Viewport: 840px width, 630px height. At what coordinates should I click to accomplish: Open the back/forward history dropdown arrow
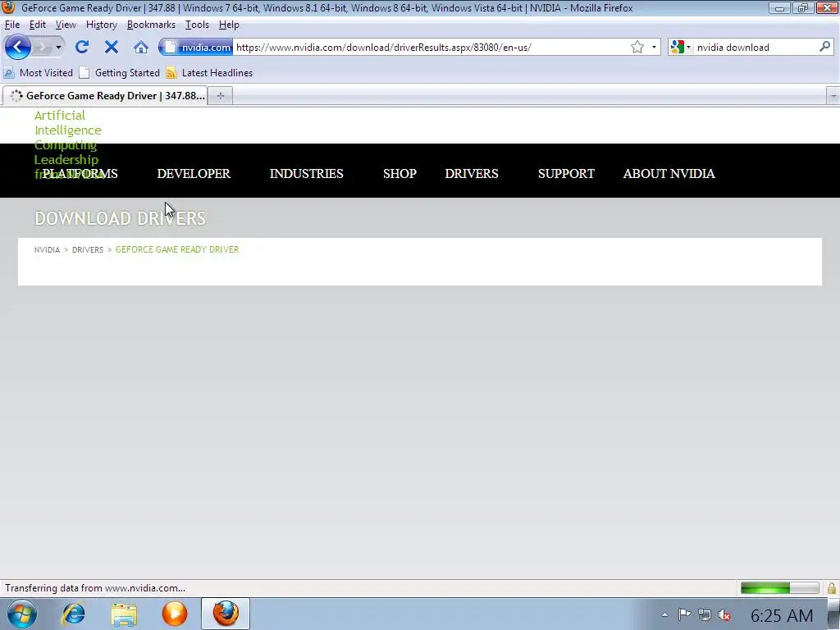click(58, 47)
